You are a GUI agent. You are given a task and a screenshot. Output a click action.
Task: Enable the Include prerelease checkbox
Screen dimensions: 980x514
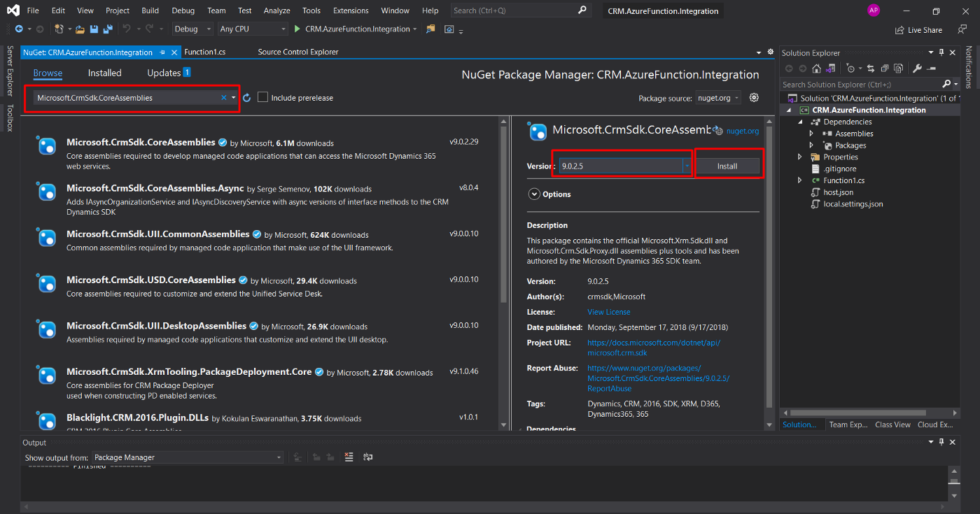point(263,98)
